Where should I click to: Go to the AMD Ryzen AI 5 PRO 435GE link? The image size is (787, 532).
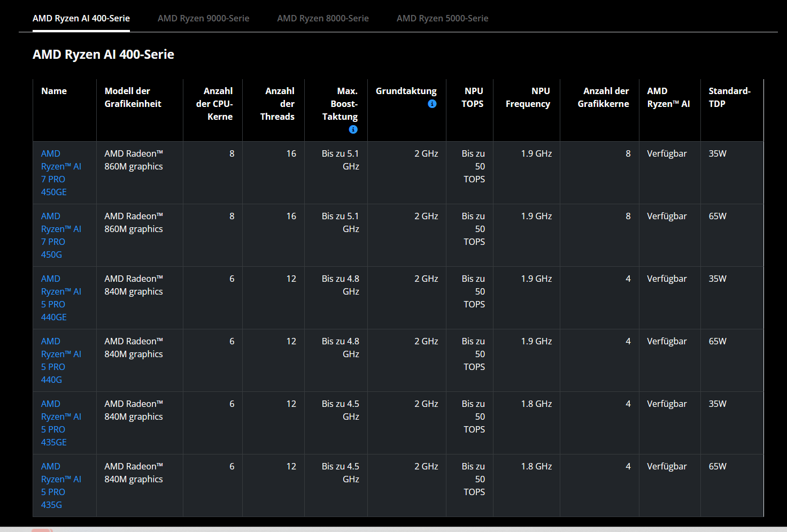coord(61,423)
